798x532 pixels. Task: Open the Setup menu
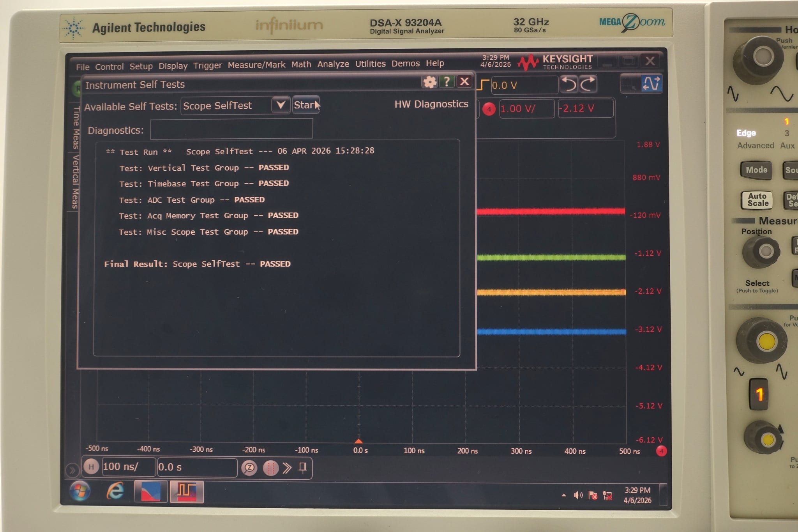pos(141,66)
